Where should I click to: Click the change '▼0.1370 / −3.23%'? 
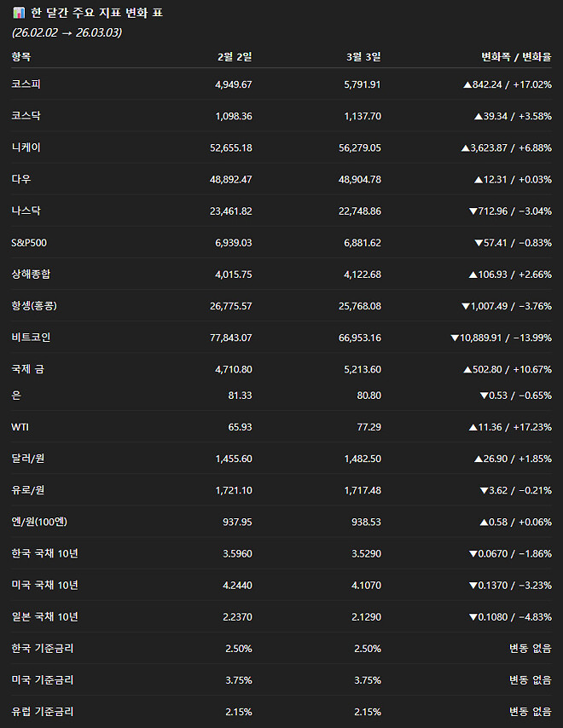pos(510,585)
